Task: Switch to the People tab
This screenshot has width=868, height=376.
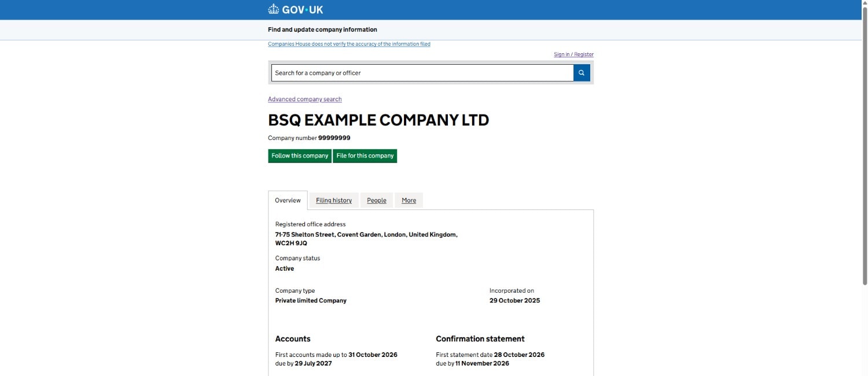Action: (x=376, y=200)
